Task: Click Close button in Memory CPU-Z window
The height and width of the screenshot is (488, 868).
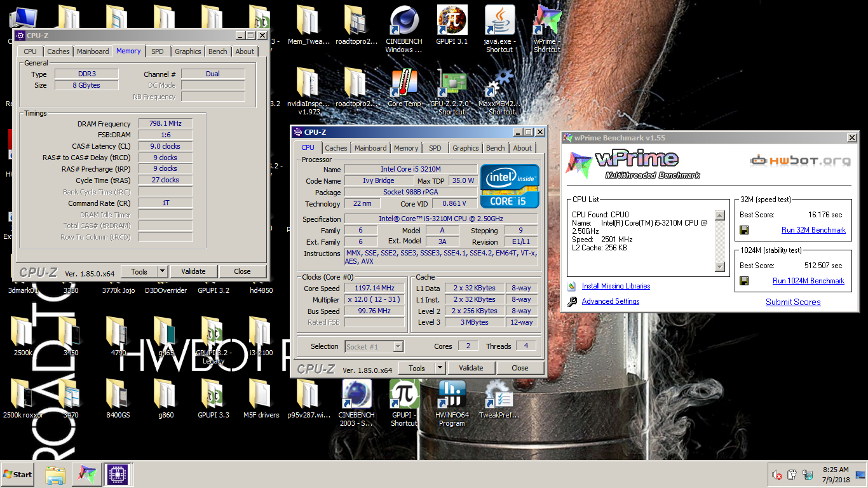Action: [x=242, y=271]
